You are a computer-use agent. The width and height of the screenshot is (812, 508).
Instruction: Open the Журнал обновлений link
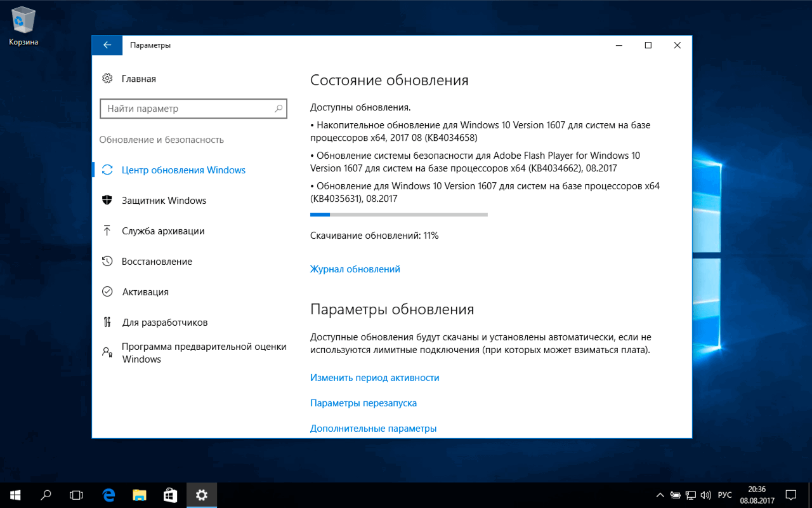355,269
